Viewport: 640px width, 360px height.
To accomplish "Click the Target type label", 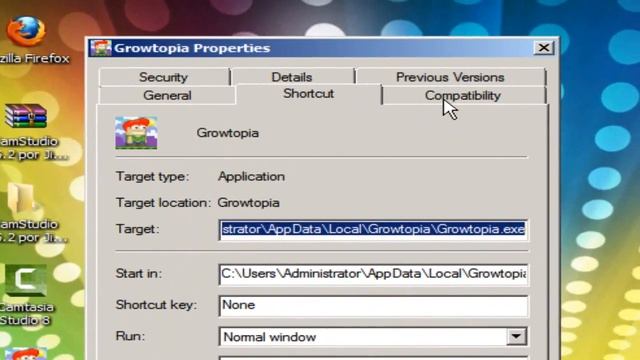I will point(153,176).
